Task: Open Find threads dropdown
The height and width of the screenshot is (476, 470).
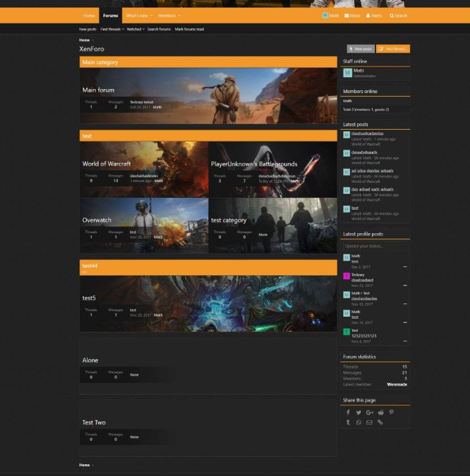Action: (x=112, y=30)
